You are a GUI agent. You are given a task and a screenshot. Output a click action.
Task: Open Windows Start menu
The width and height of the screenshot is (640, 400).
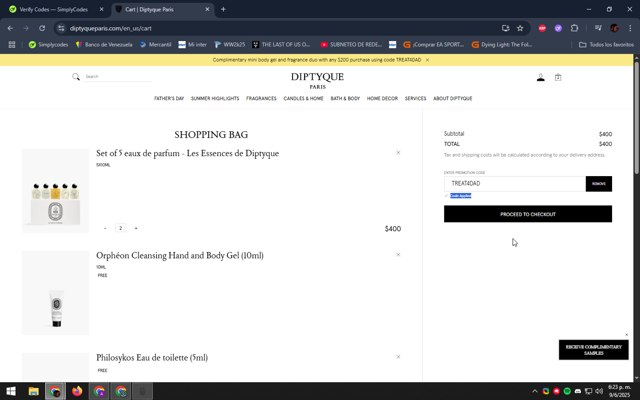(11, 391)
